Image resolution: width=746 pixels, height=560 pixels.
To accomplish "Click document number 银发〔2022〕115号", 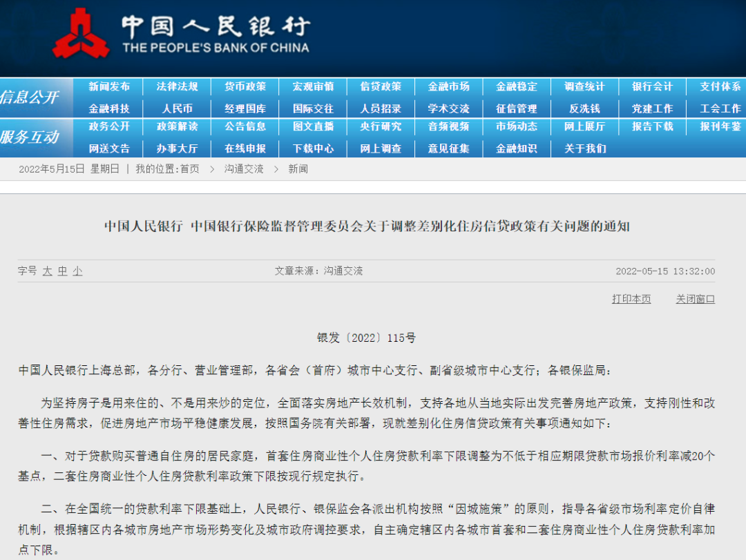I will [x=366, y=338].
